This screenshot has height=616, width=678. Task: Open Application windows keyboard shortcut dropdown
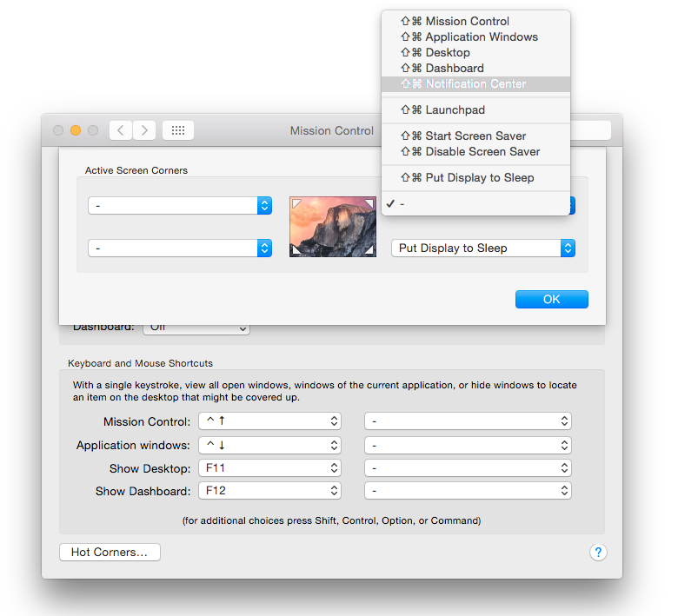click(x=269, y=445)
